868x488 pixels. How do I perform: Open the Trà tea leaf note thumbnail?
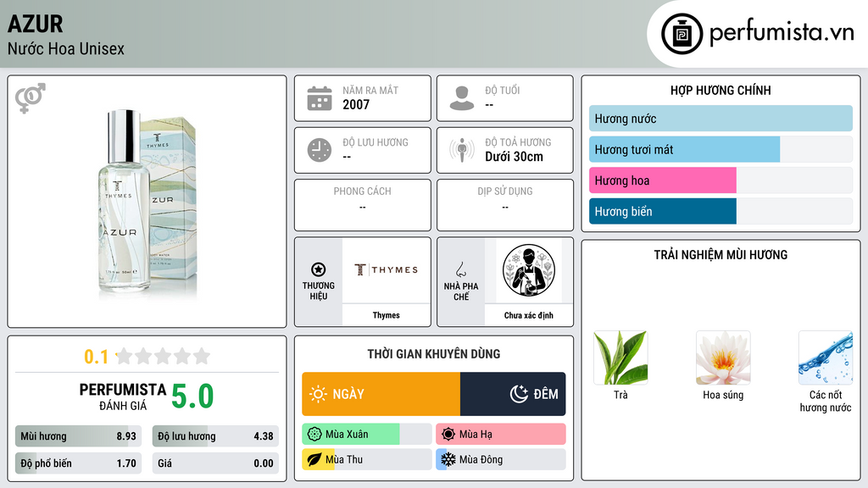(620, 358)
